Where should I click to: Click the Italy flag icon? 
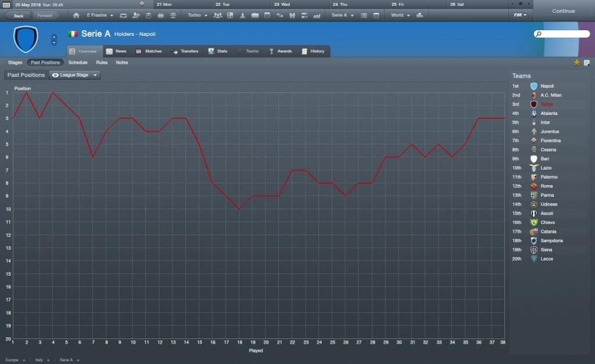click(73, 34)
